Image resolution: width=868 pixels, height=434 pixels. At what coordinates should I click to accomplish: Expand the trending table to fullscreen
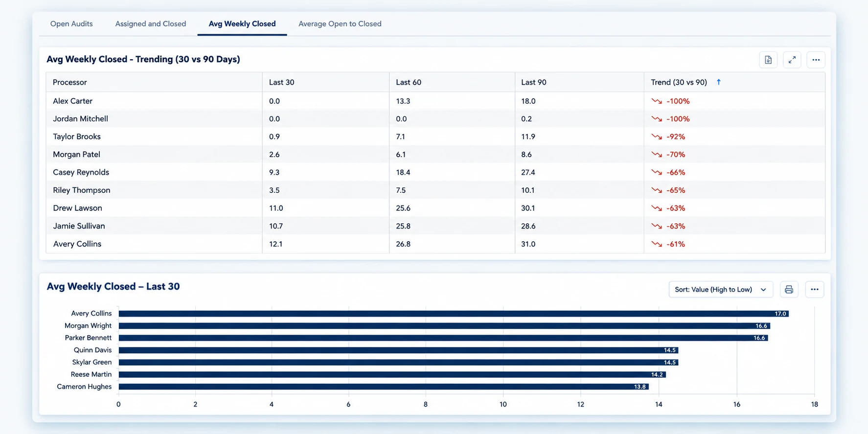click(792, 60)
